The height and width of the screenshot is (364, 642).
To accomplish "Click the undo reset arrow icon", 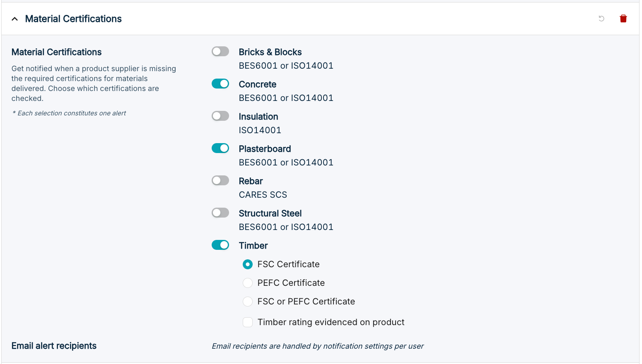I will click(601, 19).
